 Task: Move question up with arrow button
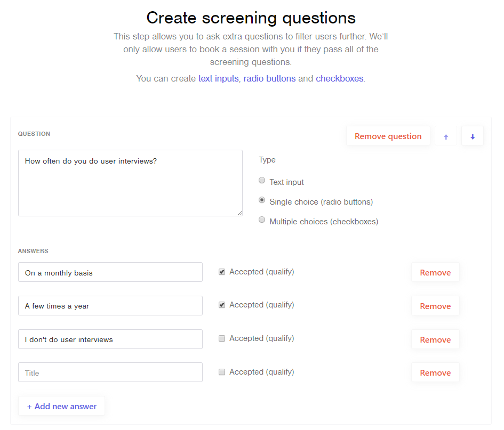pos(445,136)
